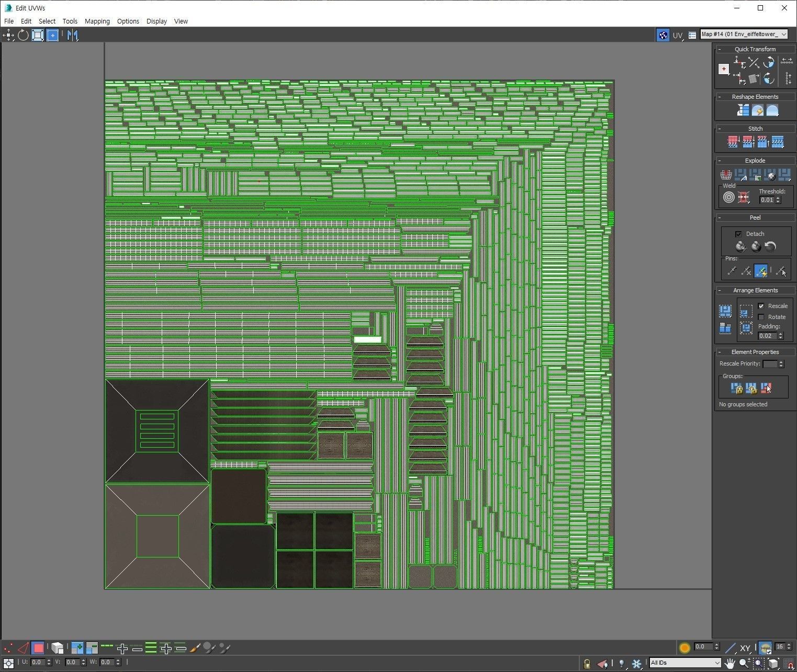The height and width of the screenshot is (672, 797).
Task: Click the Rotate -90 around pivot icon
Action: 769,78
